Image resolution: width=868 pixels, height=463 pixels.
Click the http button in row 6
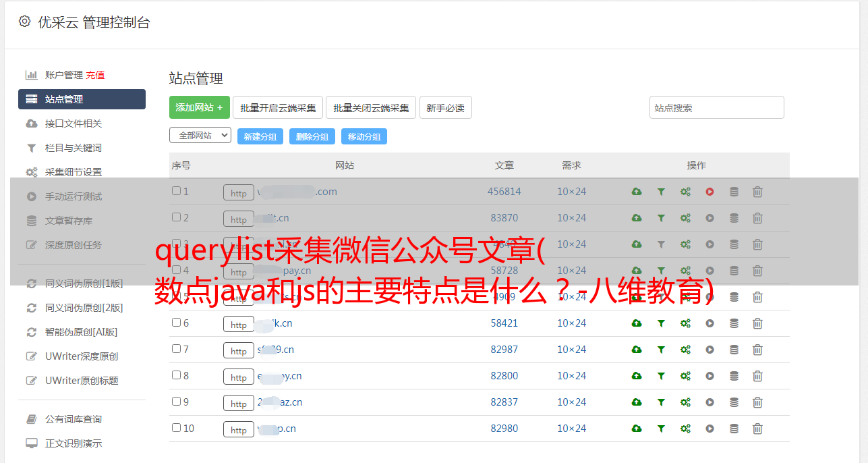239,324
